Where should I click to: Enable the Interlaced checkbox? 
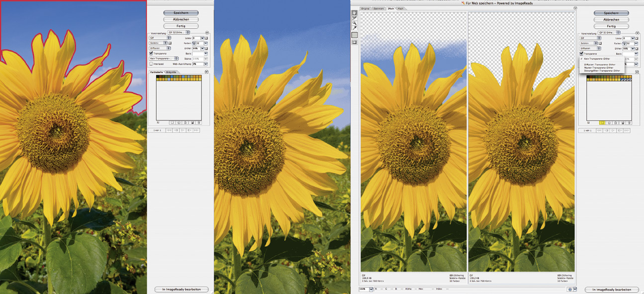[x=151, y=64]
